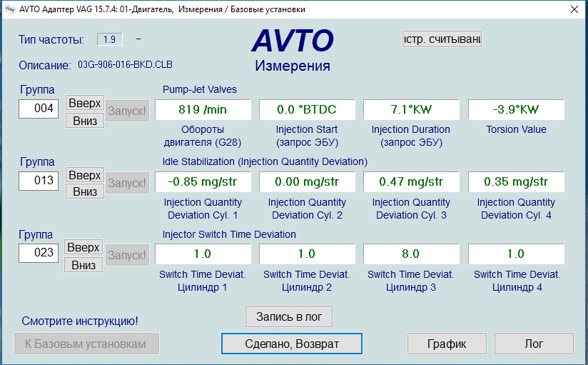The image size is (588, 365).
Task: Click the Injection Duration (запрос ЭБУ) label
Action: click(411, 136)
